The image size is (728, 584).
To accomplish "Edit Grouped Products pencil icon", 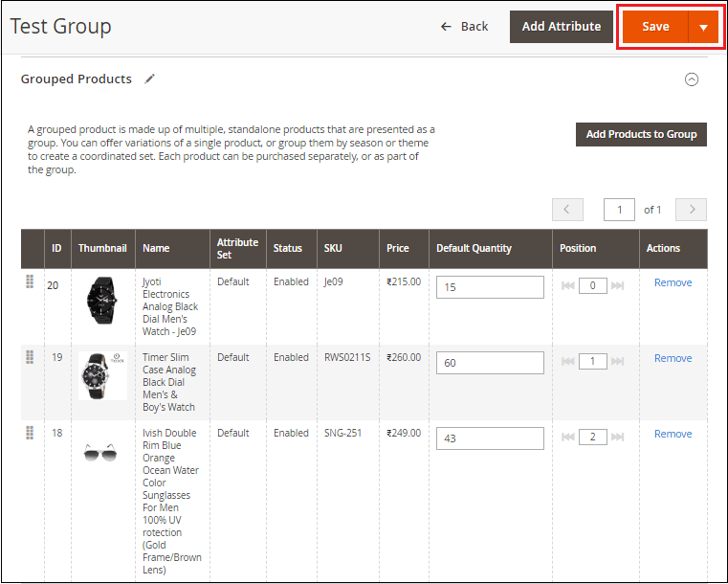I will (149, 79).
